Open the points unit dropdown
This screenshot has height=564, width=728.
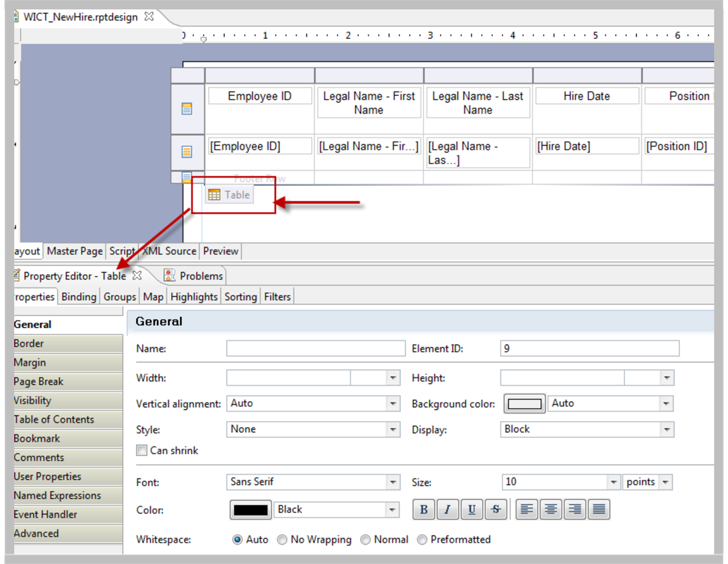[x=666, y=482]
